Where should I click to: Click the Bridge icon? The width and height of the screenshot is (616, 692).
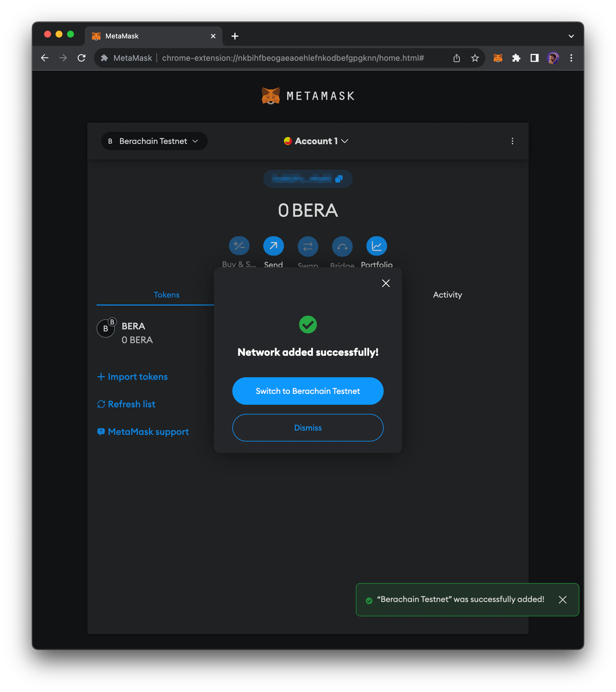(x=342, y=246)
